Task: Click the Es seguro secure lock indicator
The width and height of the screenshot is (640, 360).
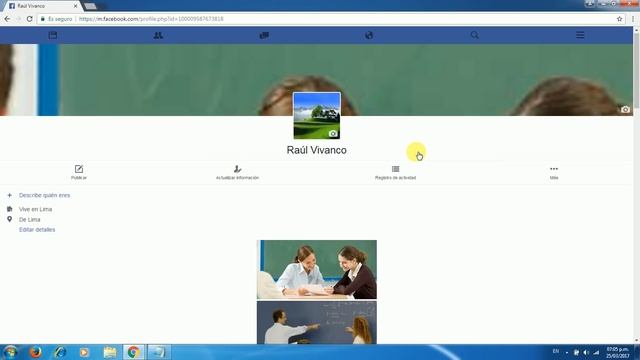Action: (x=56, y=19)
